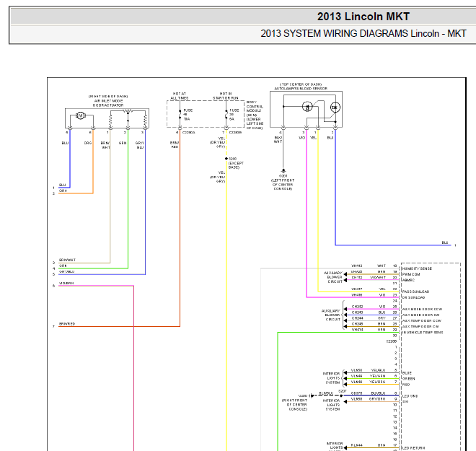Click "GRY/BLU" label at left connector 5
The image size is (476, 451).
click(x=66, y=272)
